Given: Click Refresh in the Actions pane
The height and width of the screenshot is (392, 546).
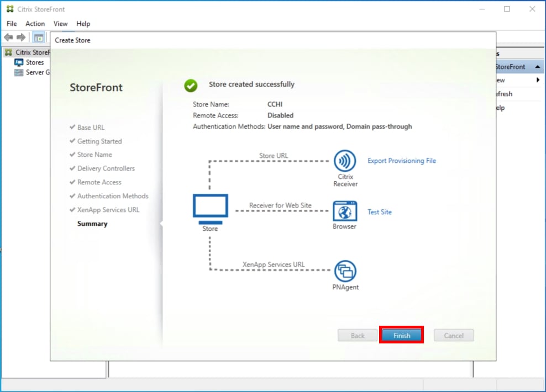Looking at the screenshot, I should (x=504, y=94).
